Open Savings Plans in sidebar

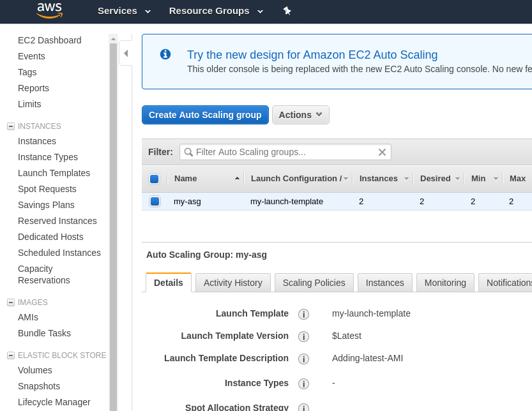46,205
